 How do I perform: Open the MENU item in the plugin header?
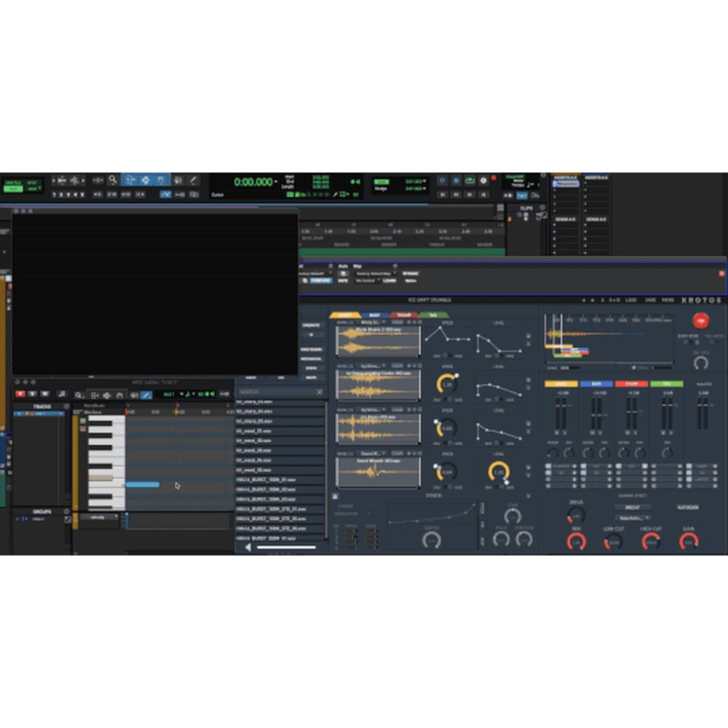pos(668,299)
